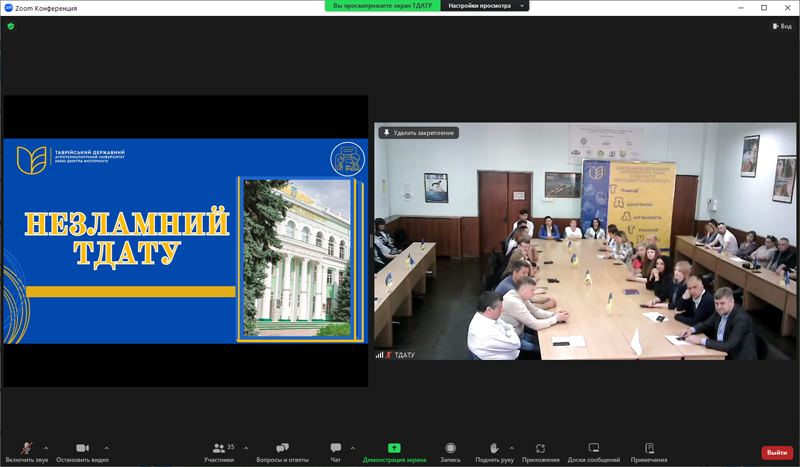Open the Чат chat panel

coord(335,453)
